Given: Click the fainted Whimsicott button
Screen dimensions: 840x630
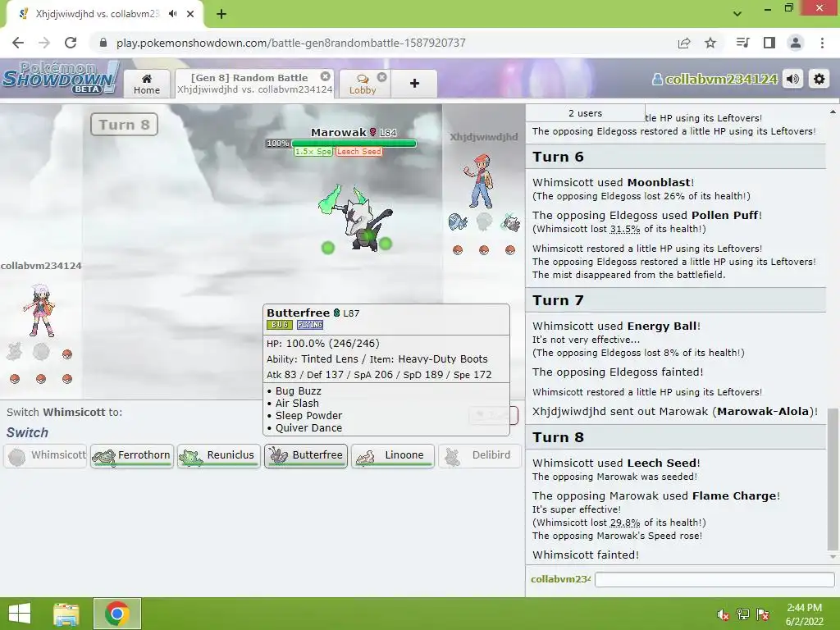Looking at the screenshot, I should click(x=46, y=456).
